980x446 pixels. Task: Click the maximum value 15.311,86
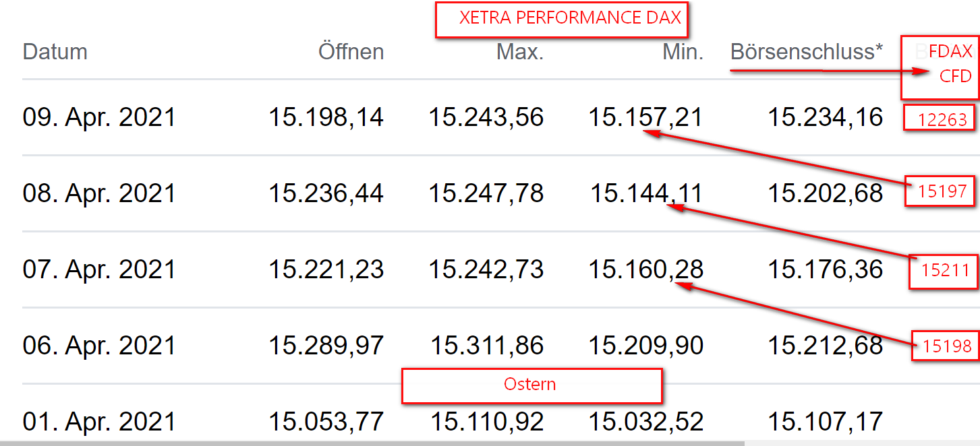487,346
